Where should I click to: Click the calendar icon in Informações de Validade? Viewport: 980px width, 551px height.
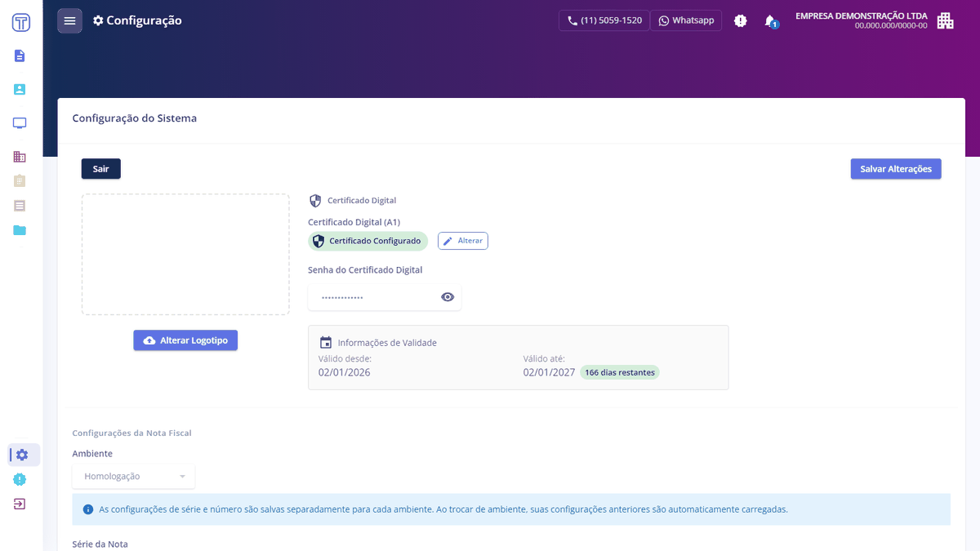[326, 343]
